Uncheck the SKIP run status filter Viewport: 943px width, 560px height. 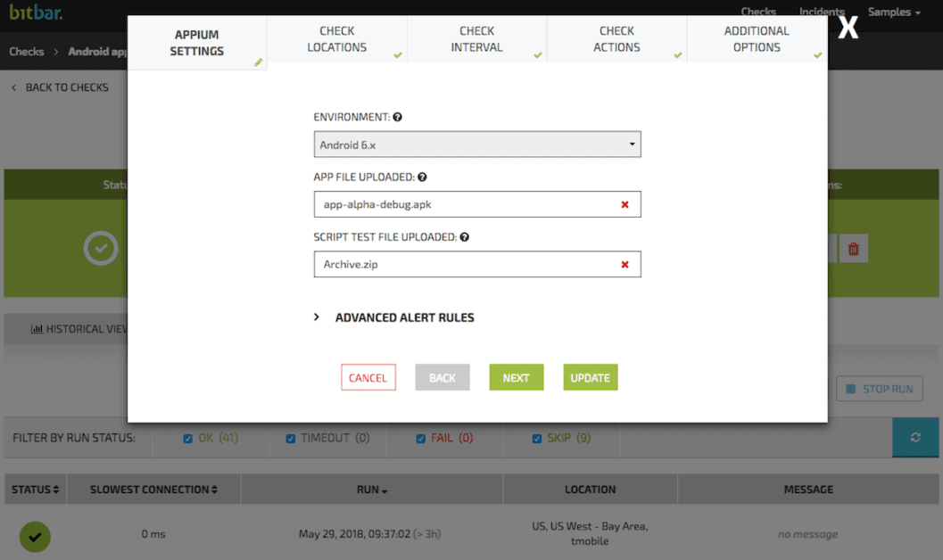click(537, 439)
